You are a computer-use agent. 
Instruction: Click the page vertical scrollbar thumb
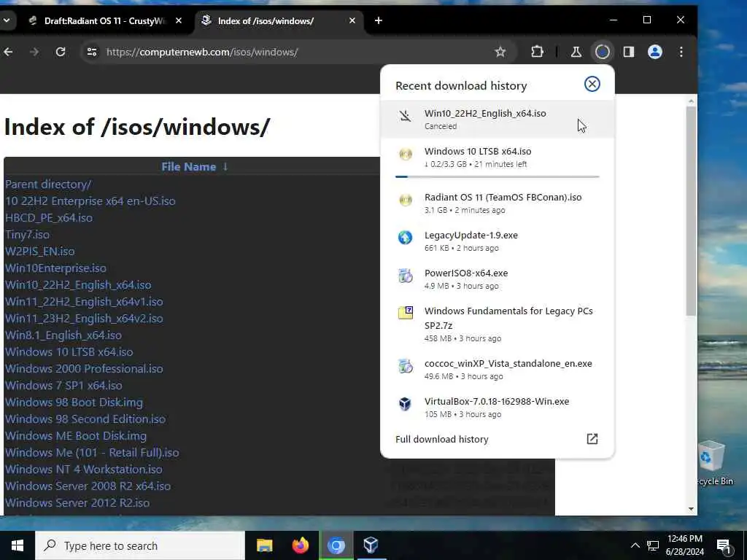point(692,211)
